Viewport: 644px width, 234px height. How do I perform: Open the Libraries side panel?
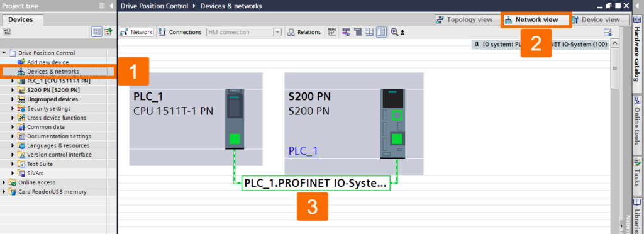pyautogui.click(x=637, y=216)
